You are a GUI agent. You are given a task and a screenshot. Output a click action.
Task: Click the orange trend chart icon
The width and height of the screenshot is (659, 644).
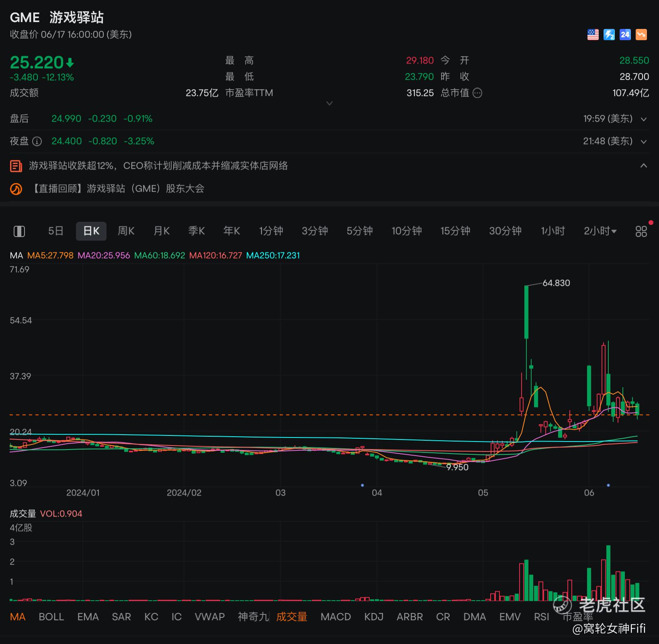(x=641, y=35)
